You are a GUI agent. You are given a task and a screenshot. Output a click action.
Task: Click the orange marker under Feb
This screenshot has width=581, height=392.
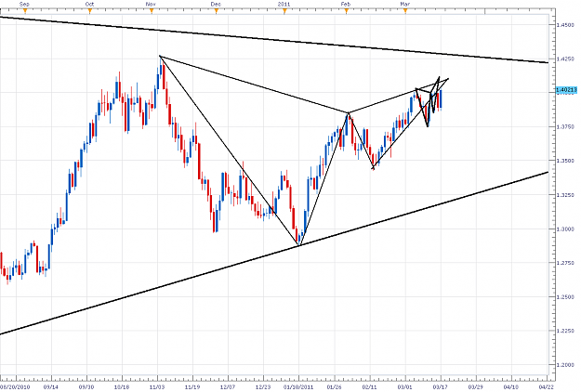tap(347, 11)
